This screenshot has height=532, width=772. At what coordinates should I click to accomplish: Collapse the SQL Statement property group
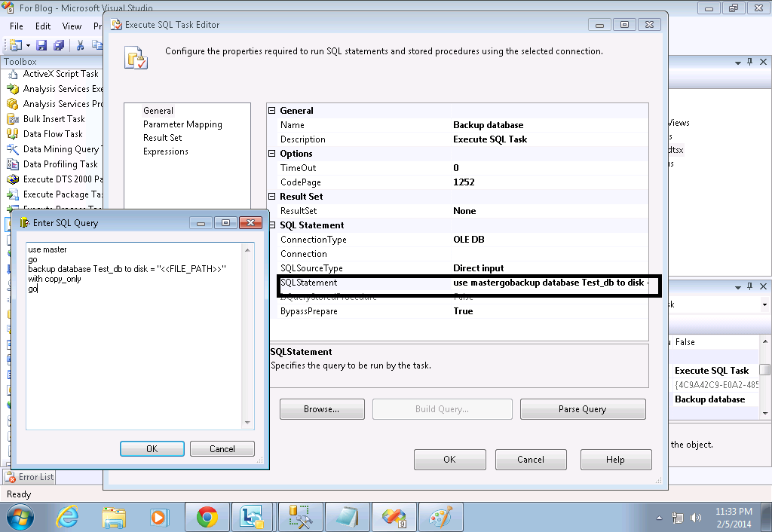coord(273,225)
